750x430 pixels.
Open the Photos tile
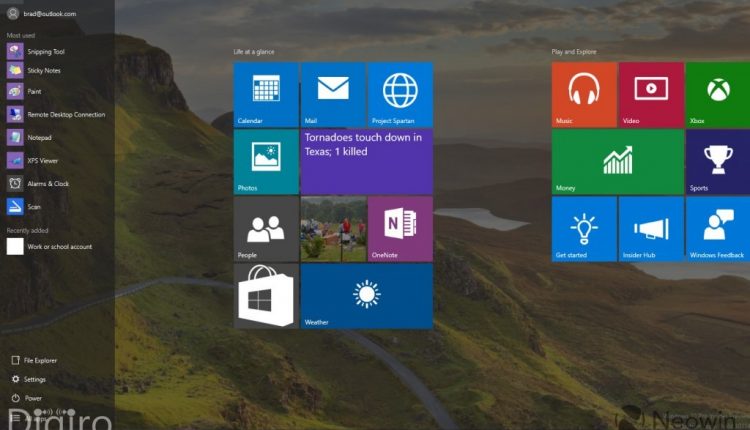(266, 162)
